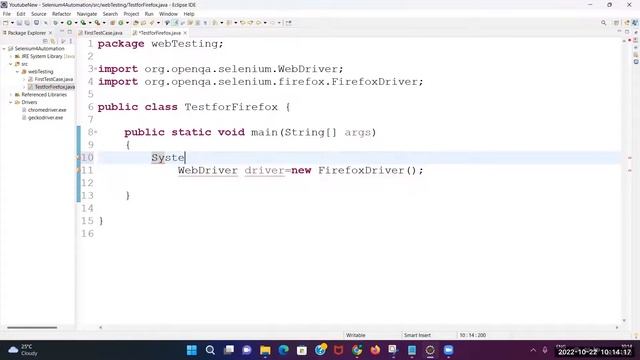
Task: Click the Save All toolbar icon
Action: pos(27,23)
